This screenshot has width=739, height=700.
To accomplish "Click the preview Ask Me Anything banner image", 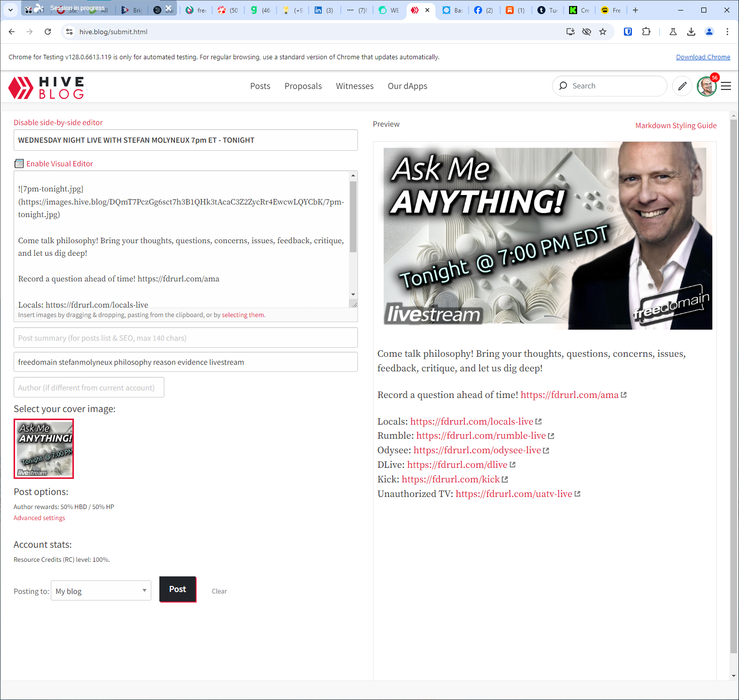I will 548,236.
